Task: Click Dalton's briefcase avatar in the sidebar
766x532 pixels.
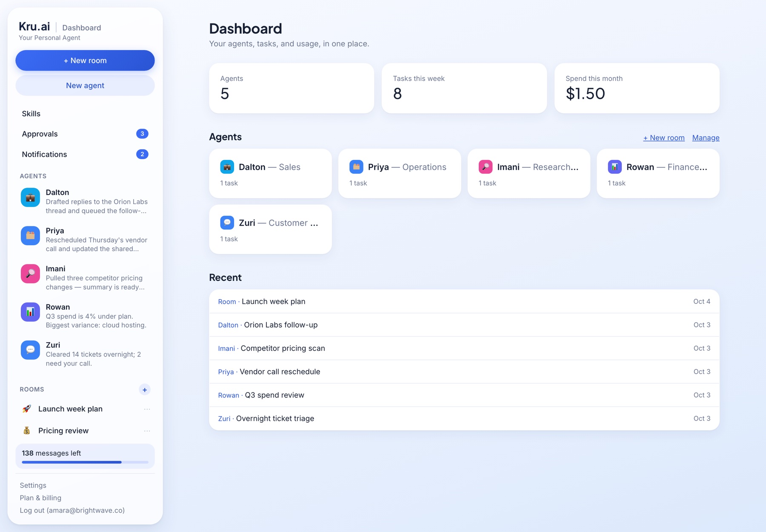Action: point(30,197)
